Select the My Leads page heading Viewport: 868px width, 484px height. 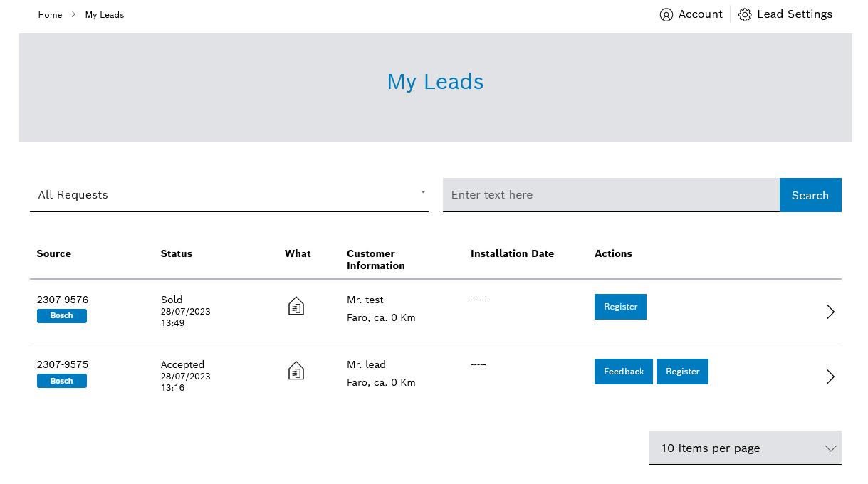tap(435, 82)
